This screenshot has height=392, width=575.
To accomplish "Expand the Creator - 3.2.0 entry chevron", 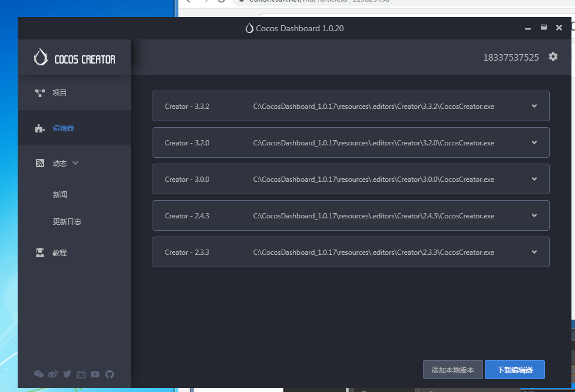I will pos(534,142).
